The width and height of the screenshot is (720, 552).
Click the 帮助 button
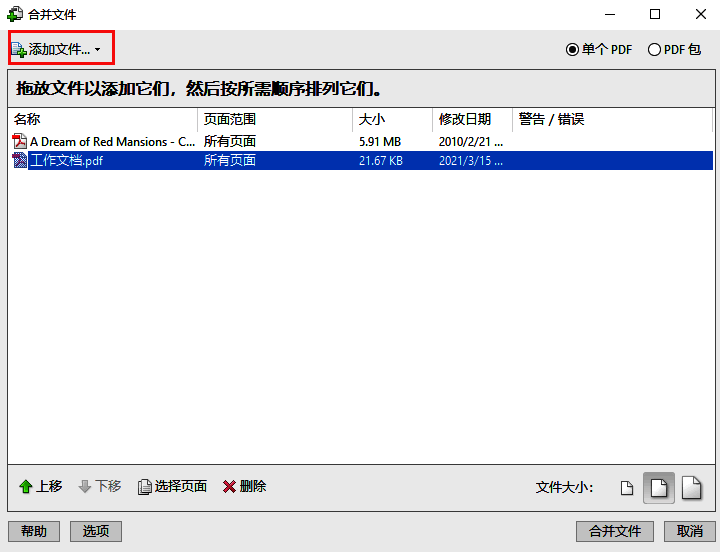34,531
